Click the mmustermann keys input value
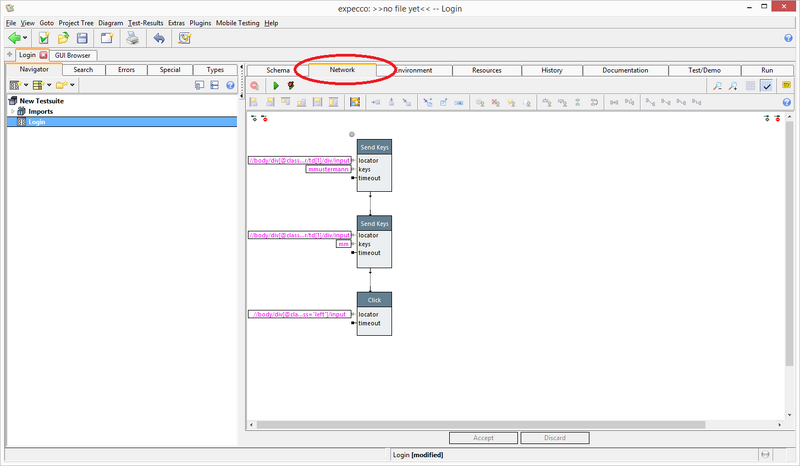The height and width of the screenshot is (466, 800). 327,169
